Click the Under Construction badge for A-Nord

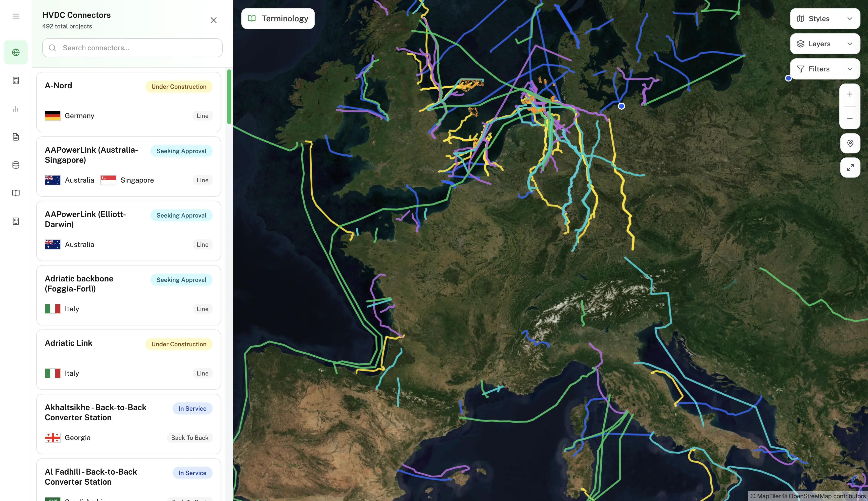(x=179, y=87)
